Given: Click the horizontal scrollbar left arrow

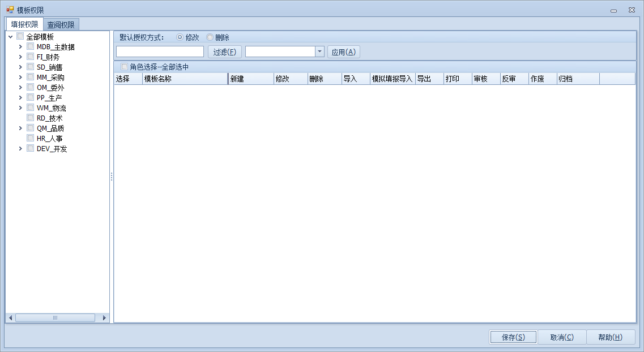Looking at the screenshot, I should (10, 318).
